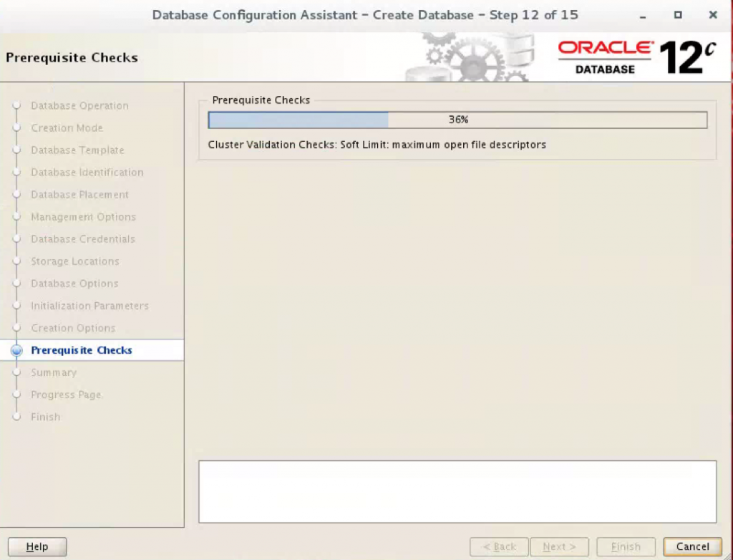Close the window using the title bar X
The height and width of the screenshot is (560, 733).
pos(712,15)
